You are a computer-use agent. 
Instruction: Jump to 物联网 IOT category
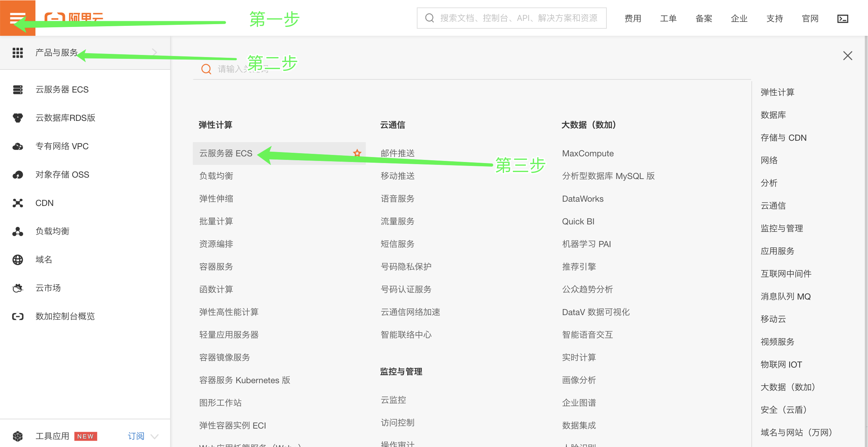tap(781, 365)
